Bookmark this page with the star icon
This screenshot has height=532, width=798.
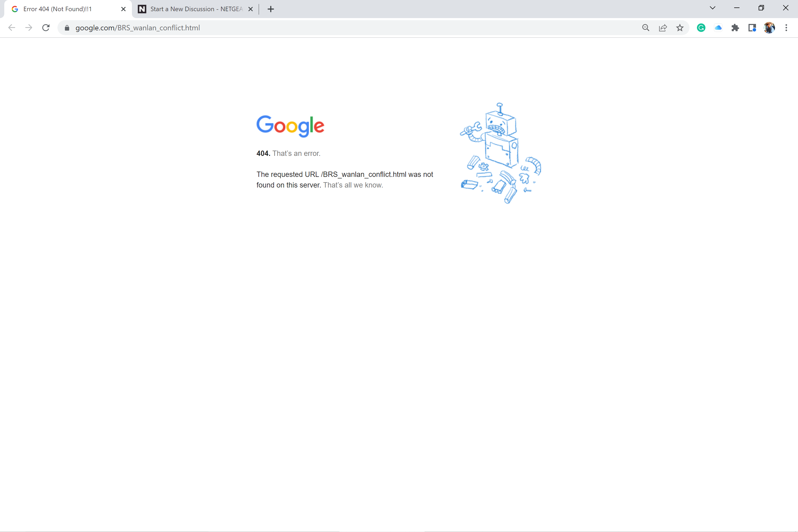[680, 28]
